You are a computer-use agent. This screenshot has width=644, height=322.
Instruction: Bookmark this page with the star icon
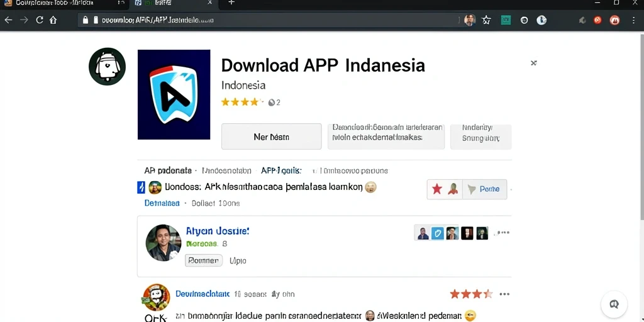click(487, 20)
